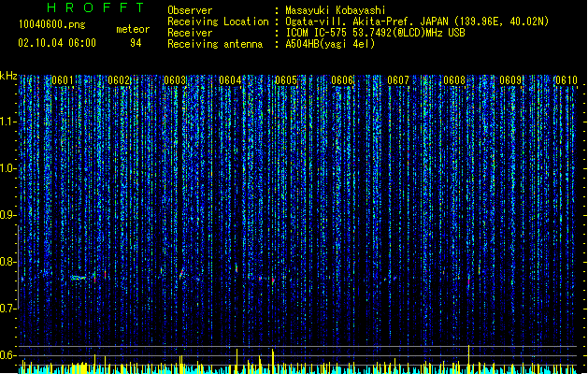Click the 0609 time marker
This screenshot has height=374, width=588.
tap(510, 80)
